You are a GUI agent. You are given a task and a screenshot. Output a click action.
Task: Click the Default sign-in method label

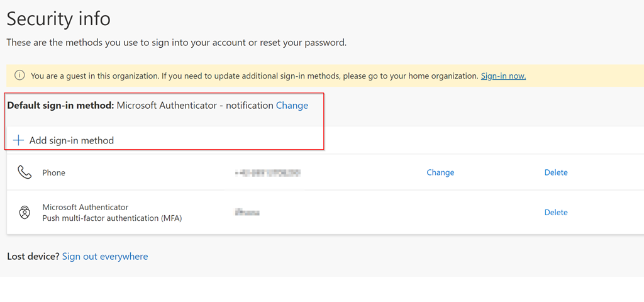(x=60, y=106)
